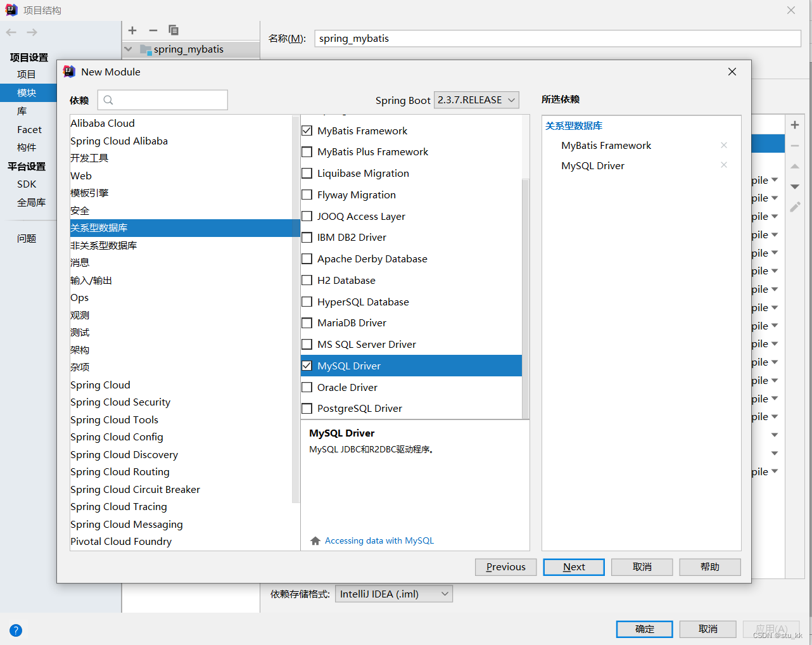This screenshot has height=645, width=812.
Task: Select 开发工具 category
Action: [x=89, y=158]
